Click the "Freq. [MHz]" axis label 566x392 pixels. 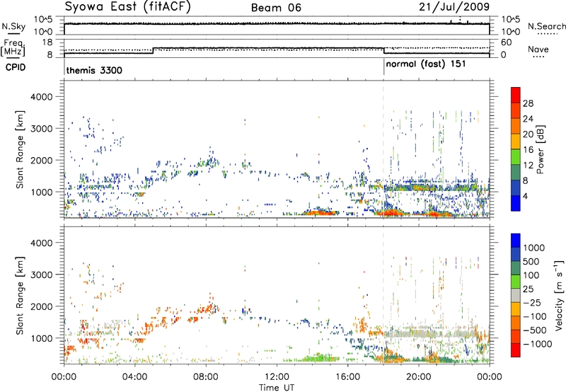(x=13, y=48)
